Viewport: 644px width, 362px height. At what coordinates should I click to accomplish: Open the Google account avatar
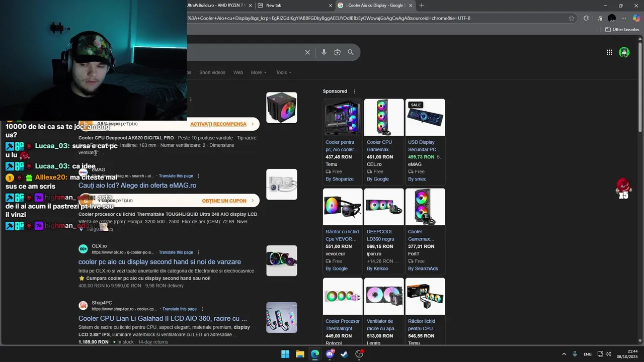point(624,52)
